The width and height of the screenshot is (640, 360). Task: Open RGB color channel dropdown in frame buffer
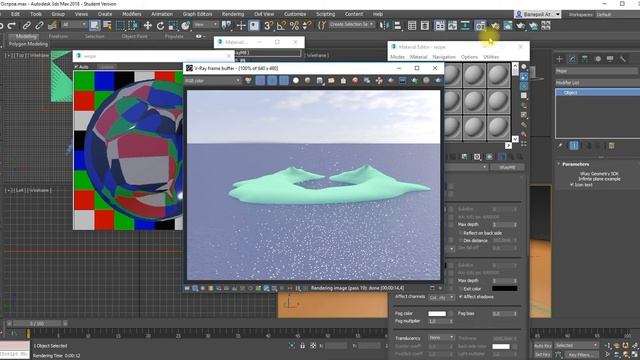coord(213,81)
